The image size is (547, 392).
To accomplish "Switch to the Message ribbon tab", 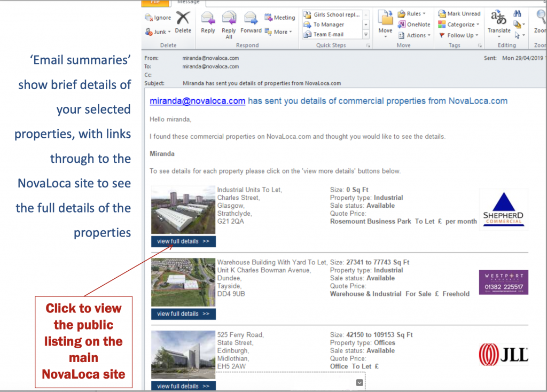I will point(189,2).
